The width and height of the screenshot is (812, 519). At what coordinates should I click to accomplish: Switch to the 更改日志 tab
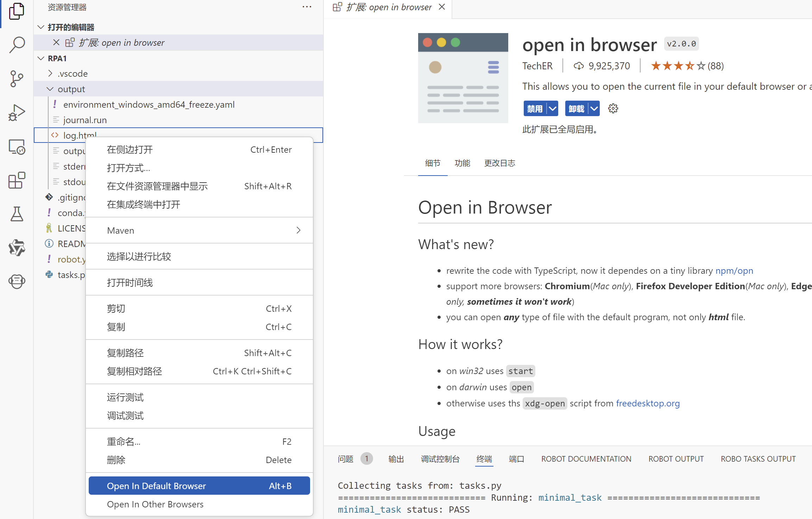click(499, 163)
